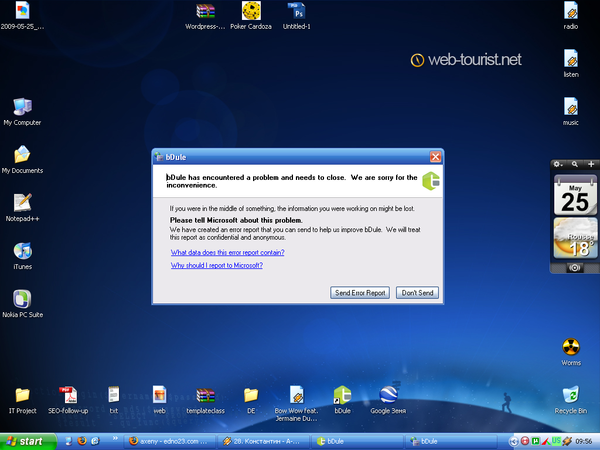Select the Wordpress archive icon
The width and height of the screenshot is (600, 450).
(x=205, y=15)
